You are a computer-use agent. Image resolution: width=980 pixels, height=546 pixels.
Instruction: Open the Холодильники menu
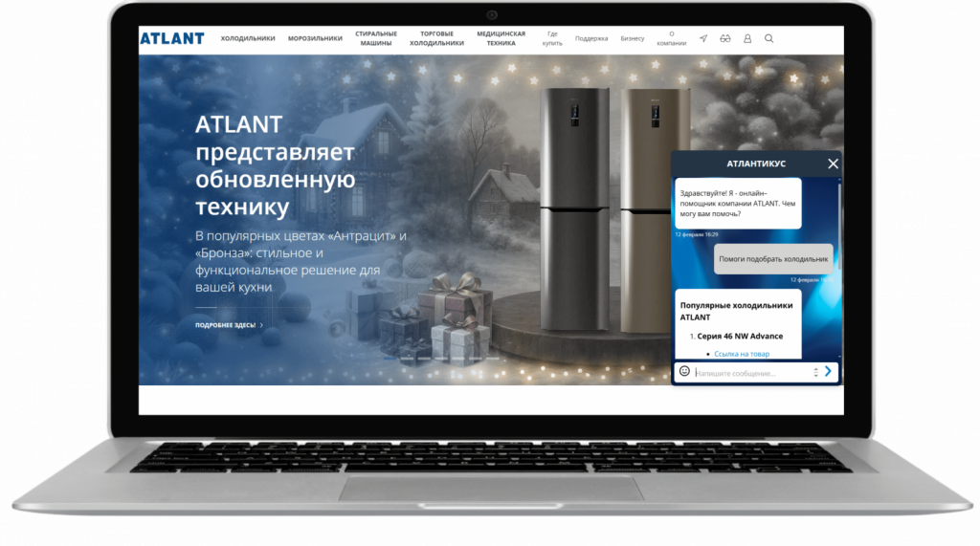click(248, 39)
